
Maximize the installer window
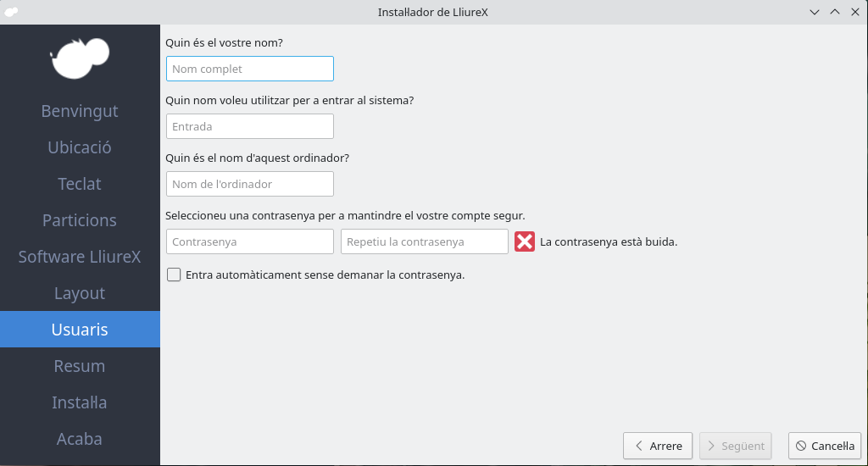(834, 12)
